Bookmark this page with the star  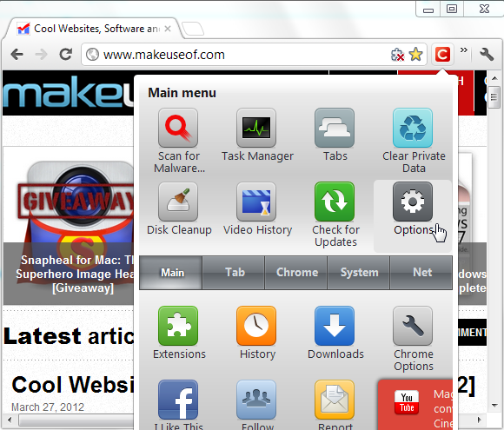(416, 55)
